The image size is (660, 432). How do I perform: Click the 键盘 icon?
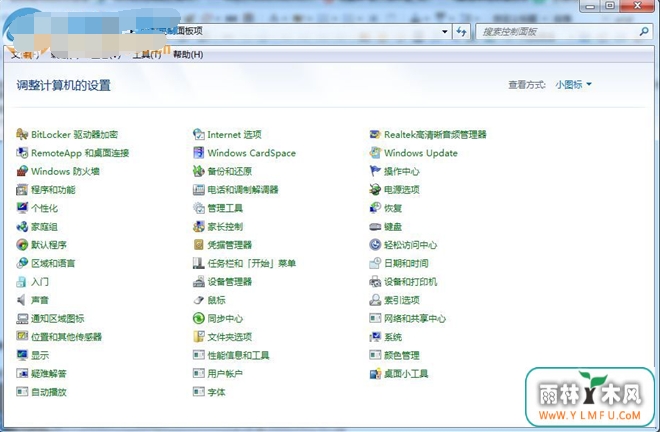click(375, 227)
